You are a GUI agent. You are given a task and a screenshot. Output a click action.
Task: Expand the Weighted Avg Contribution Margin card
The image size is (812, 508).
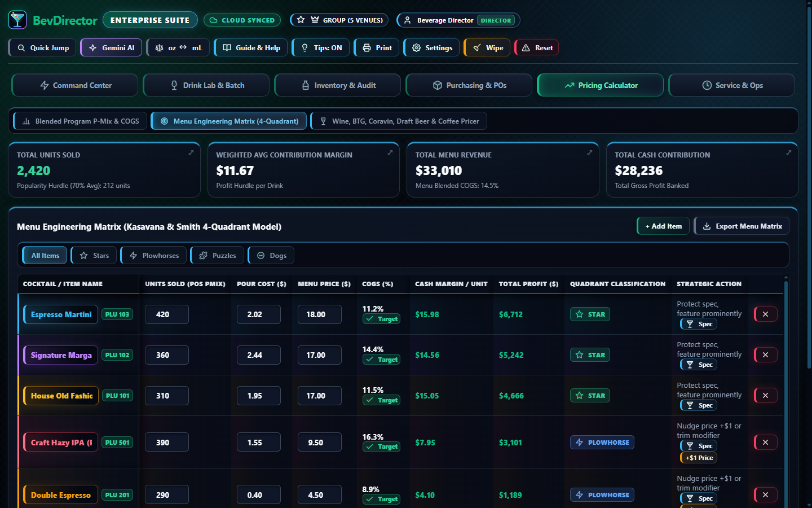tap(390, 153)
